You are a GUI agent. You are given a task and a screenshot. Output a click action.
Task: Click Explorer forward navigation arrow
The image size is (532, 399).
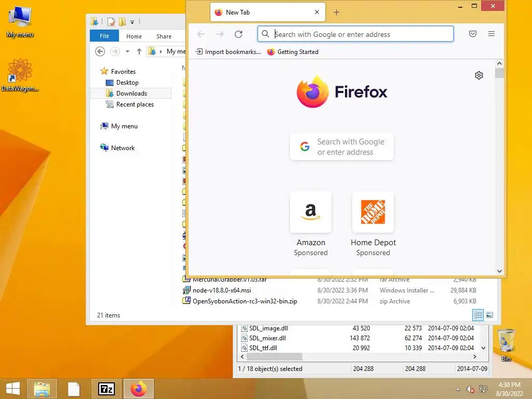click(115, 51)
